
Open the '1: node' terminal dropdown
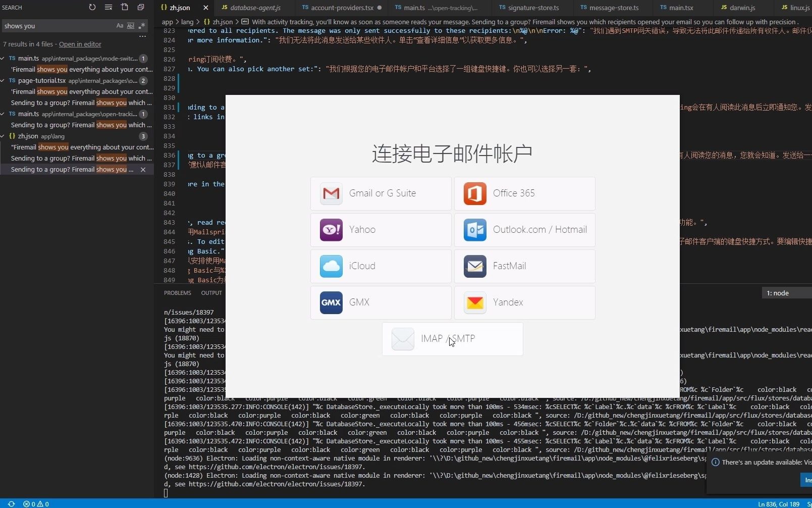tap(786, 293)
